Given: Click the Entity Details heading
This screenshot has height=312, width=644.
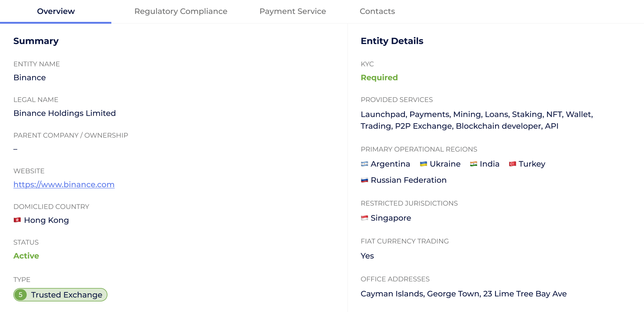Looking at the screenshot, I should pyautogui.click(x=392, y=41).
